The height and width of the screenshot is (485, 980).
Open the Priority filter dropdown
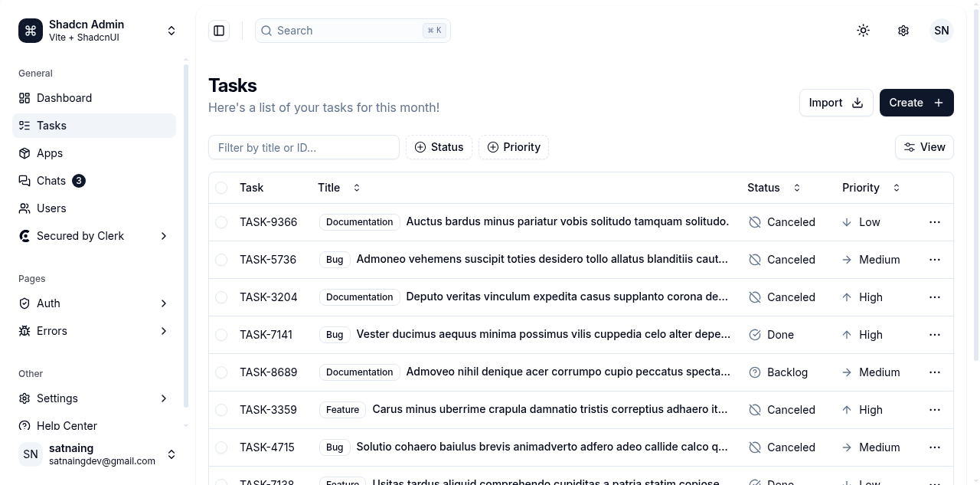tap(514, 147)
